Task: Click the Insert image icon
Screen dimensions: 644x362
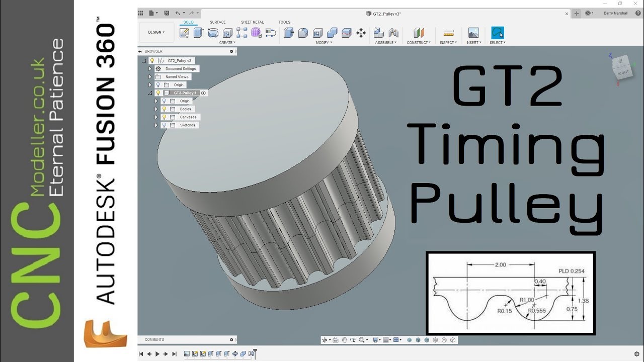Action: pos(473,33)
